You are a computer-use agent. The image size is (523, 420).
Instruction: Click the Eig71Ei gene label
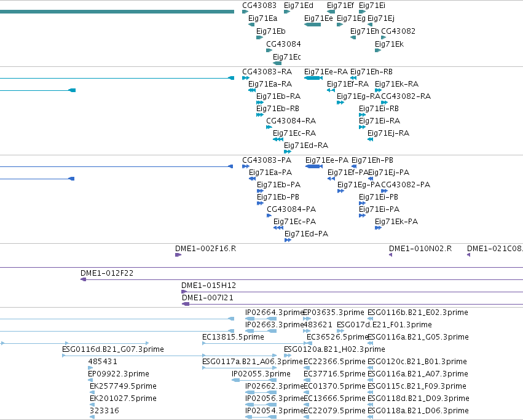click(x=372, y=6)
